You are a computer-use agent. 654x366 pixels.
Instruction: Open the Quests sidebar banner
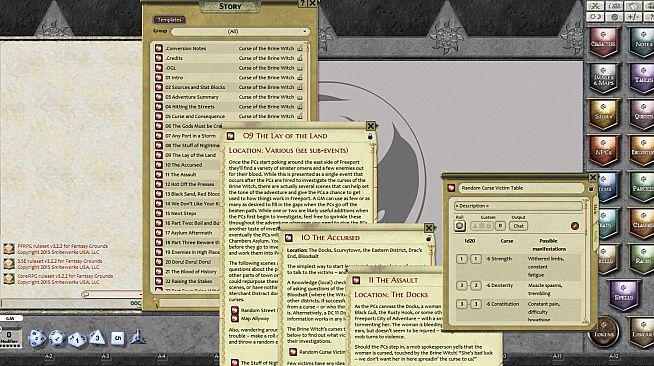tap(642, 115)
